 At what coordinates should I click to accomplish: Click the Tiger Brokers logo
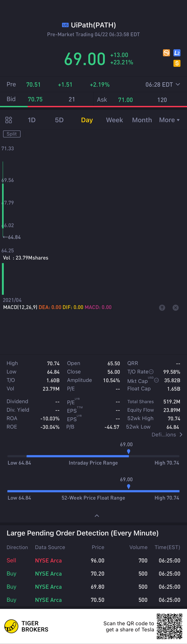[26, 626]
